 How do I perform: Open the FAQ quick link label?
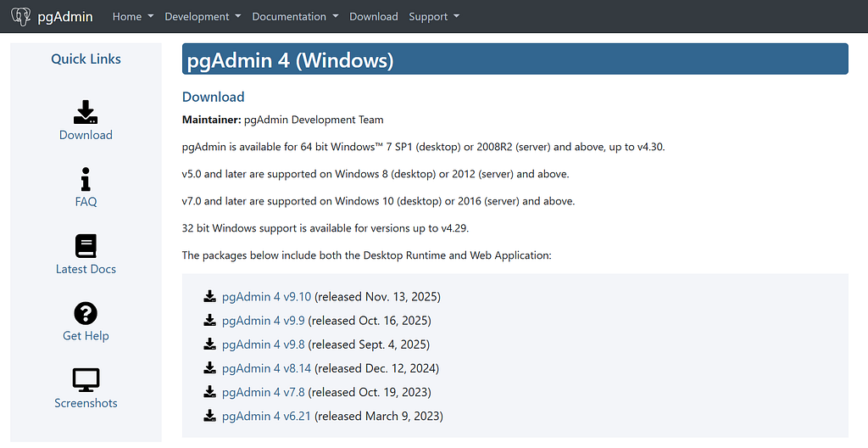coord(86,201)
